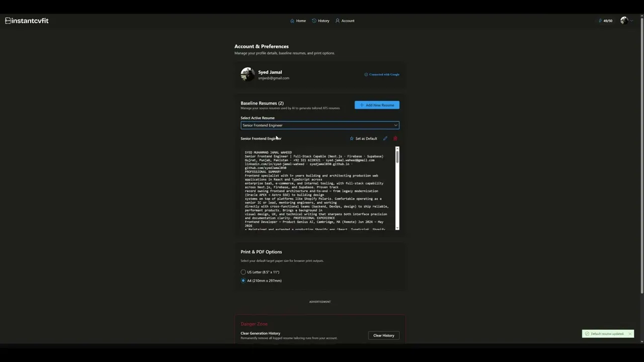Open the Account navigation tab
Screen dimensions: 644x362
(x=345, y=21)
